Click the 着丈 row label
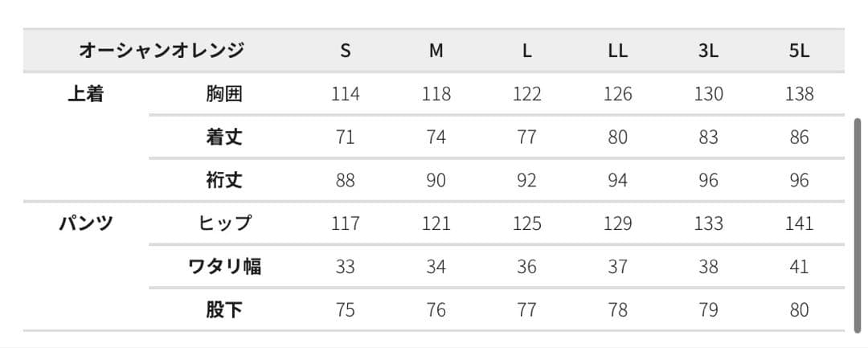 [x=223, y=137]
